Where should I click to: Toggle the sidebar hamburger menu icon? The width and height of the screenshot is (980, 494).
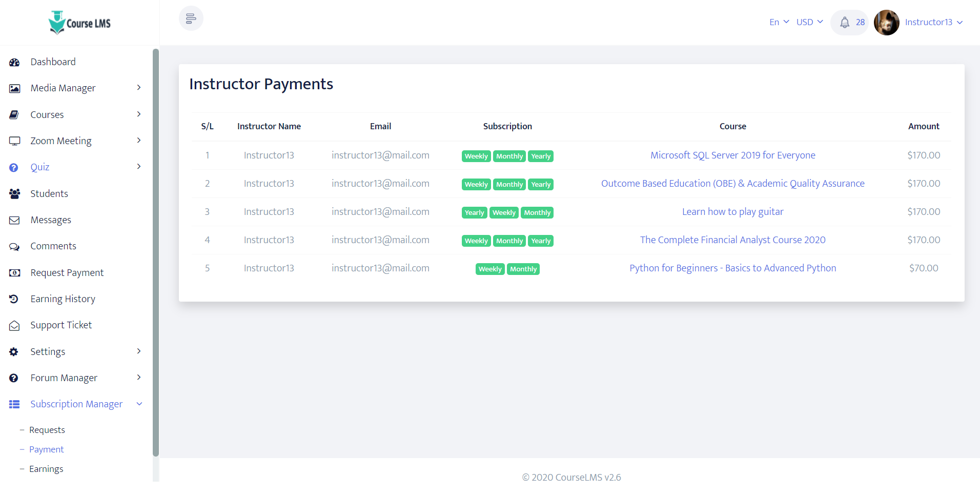coord(191,18)
